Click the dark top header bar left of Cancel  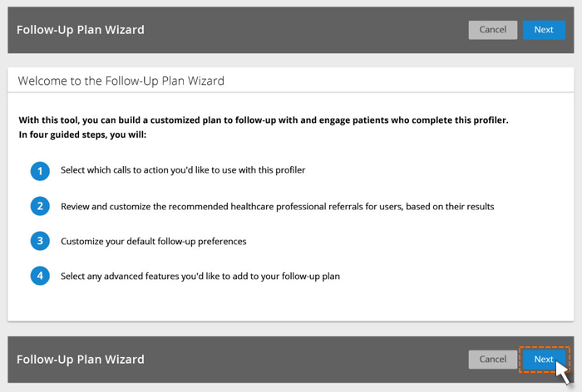[304, 30]
